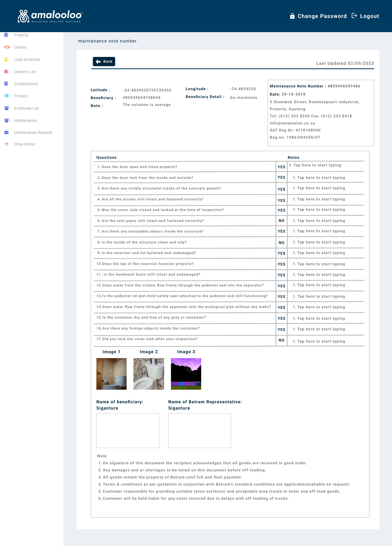
Task: Open Maintenance Request
Action: [x=33, y=132]
